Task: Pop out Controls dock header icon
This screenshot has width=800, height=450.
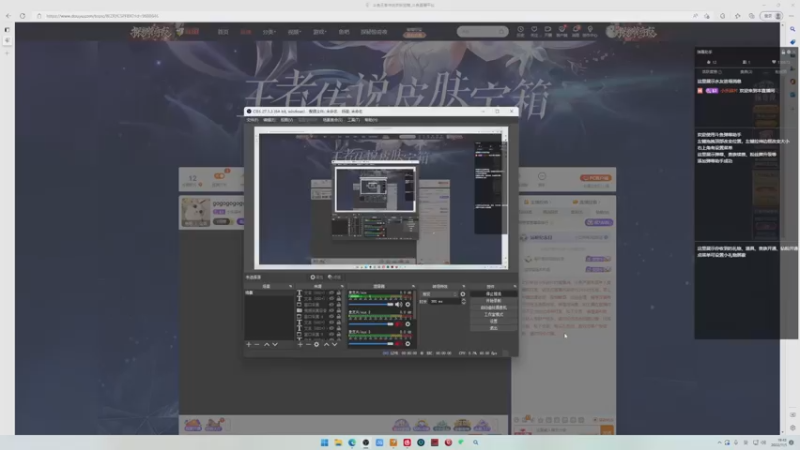Action: [514, 286]
